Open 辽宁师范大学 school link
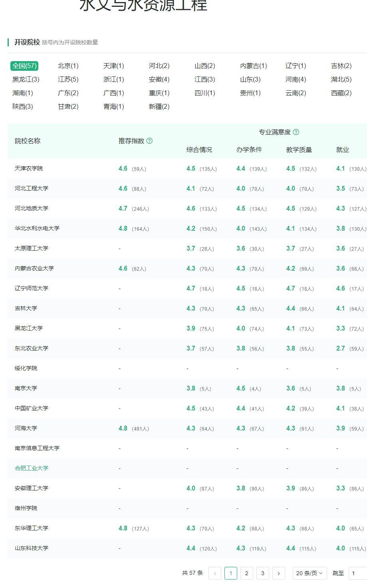367x588 pixels. 32,288
